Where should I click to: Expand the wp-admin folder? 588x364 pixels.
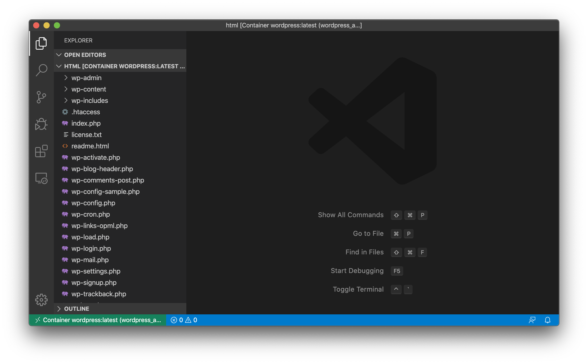(86, 78)
